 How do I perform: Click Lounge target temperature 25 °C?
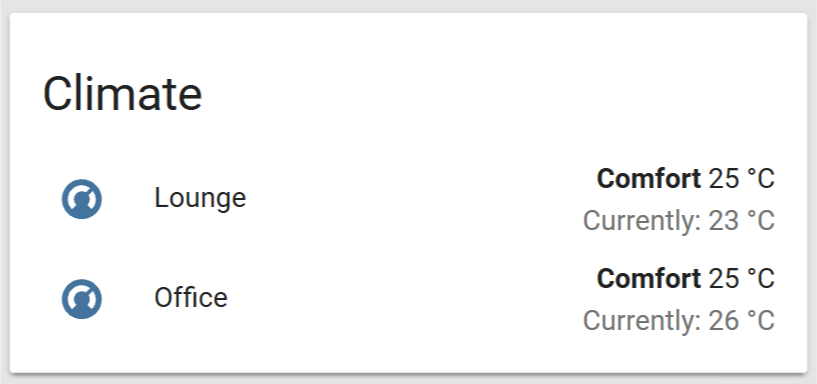(x=741, y=179)
